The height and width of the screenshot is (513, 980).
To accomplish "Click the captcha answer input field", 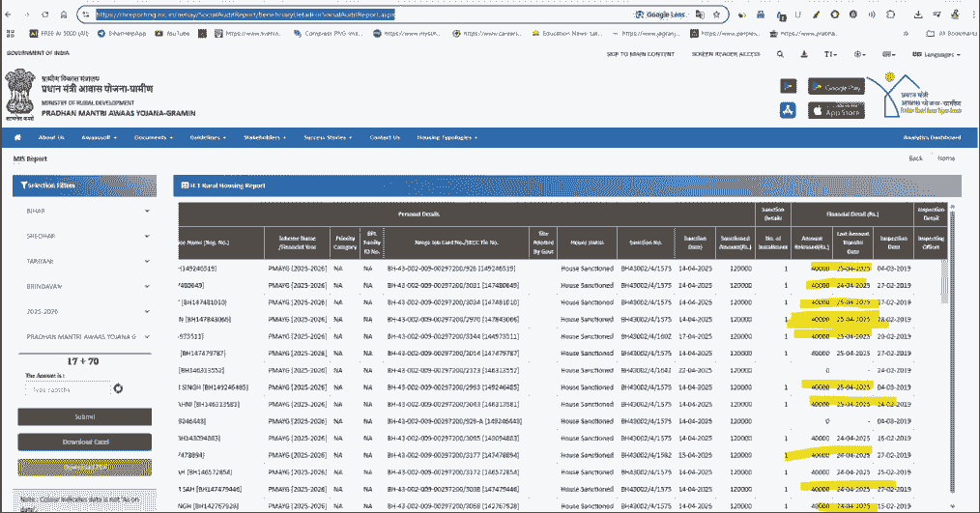I will click(x=66, y=388).
